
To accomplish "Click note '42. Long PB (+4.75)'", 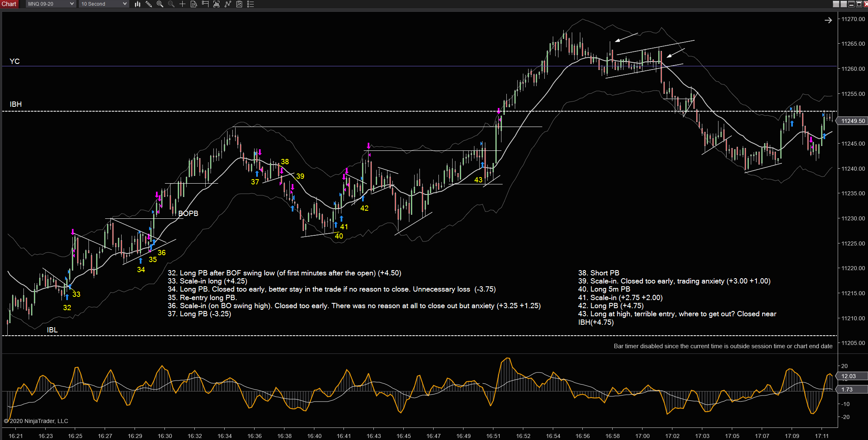I will [x=611, y=306].
